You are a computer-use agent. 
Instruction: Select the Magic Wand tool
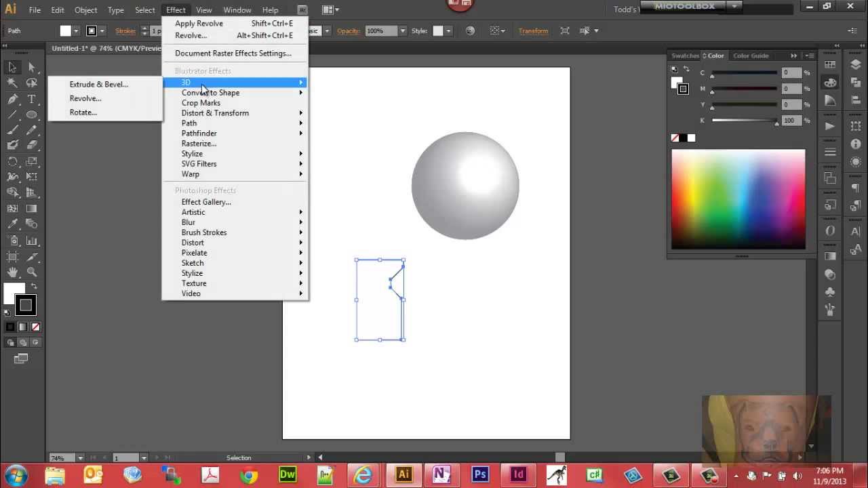click(12, 83)
